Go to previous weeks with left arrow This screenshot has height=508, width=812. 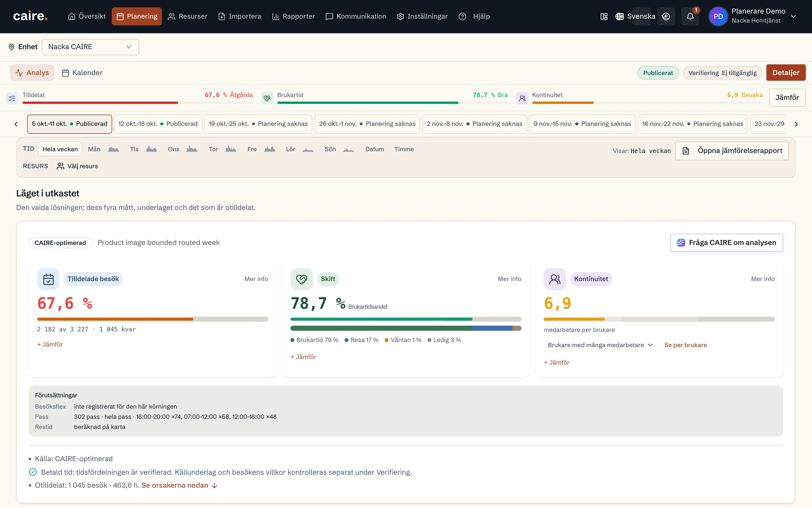tap(16, 124)
